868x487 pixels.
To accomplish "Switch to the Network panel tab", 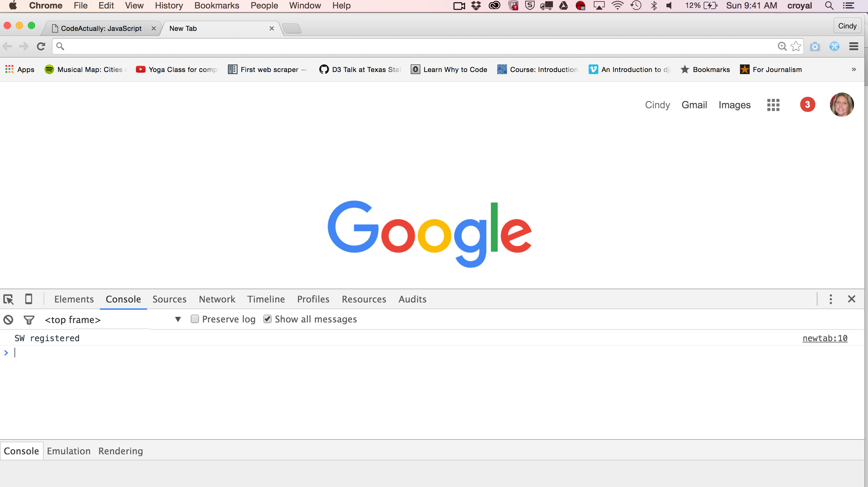I will pos(217,299).
